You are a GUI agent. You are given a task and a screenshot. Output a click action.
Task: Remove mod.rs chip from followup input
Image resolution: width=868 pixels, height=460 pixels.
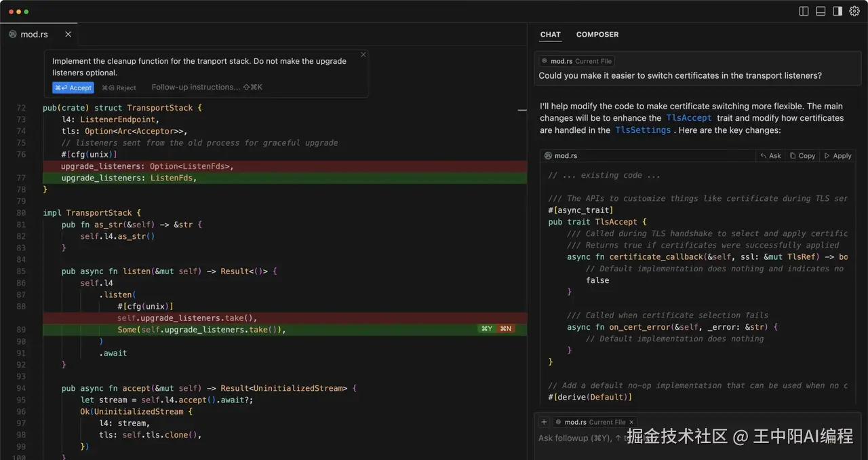631,422
